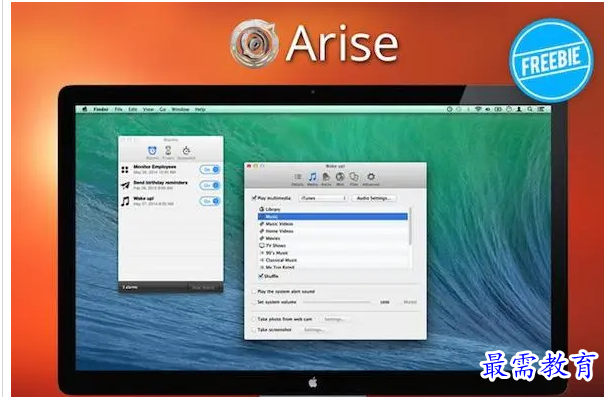Click the Wi-Fi status icon in menu bar
604x397 pixels.
point(478,109)
